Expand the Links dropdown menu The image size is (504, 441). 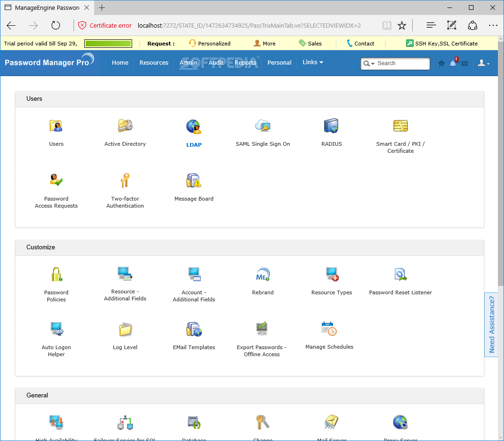tap(313, 62)
